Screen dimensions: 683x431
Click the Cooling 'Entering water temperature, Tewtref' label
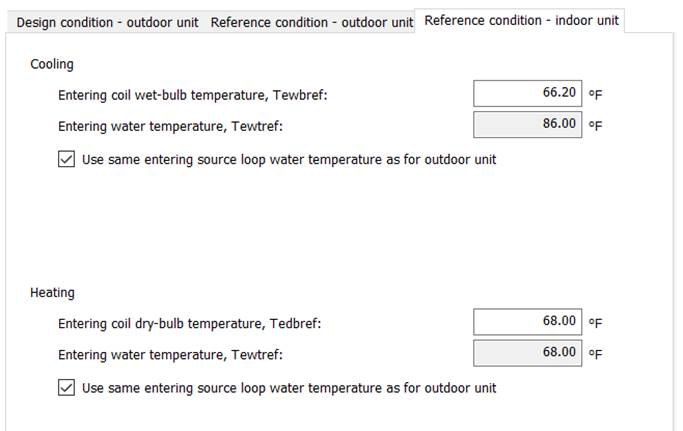coord(170,127)
